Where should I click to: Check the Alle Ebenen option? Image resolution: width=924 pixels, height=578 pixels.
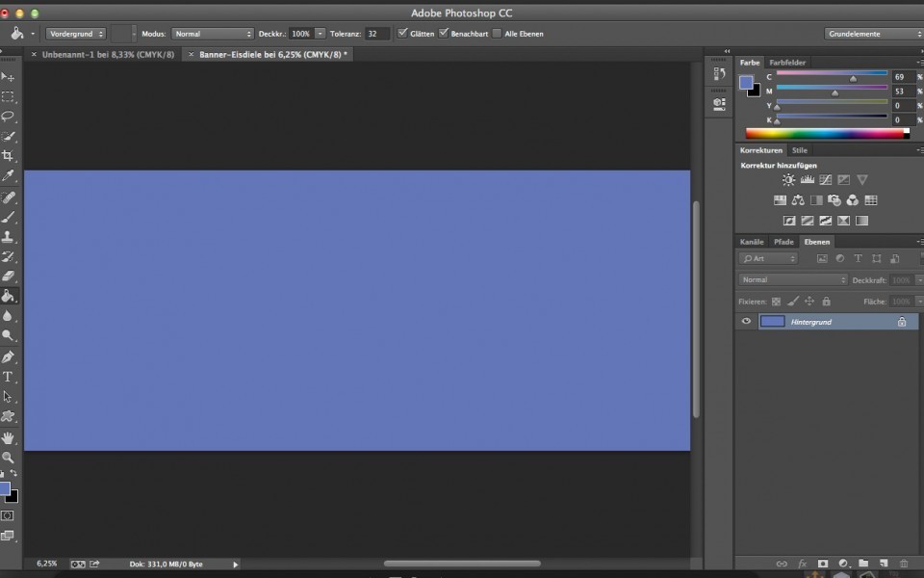[497, 33]
